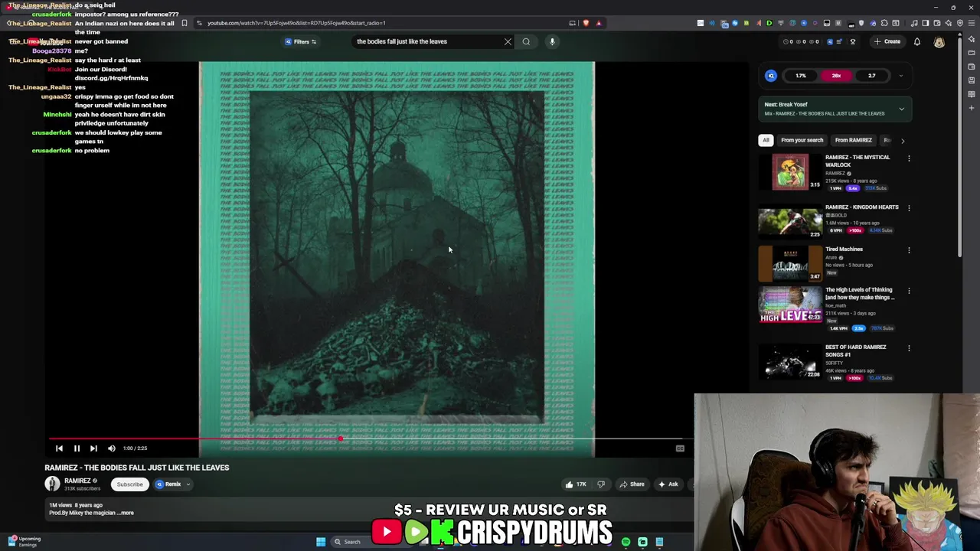Click the previous track button in player

(x=59, y=448)
